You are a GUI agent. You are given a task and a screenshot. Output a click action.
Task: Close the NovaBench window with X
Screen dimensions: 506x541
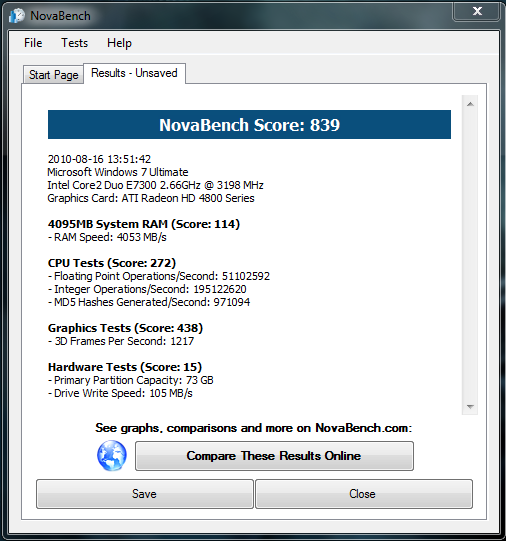(x=477, y=11)
